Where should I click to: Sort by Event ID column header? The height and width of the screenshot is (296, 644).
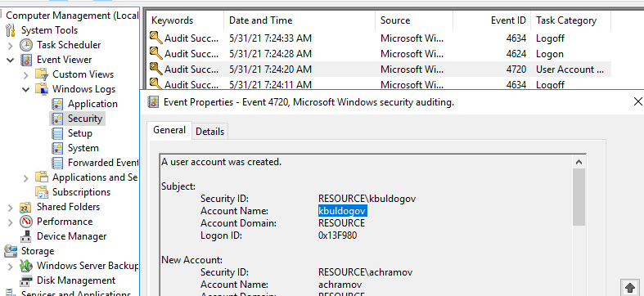492,20
